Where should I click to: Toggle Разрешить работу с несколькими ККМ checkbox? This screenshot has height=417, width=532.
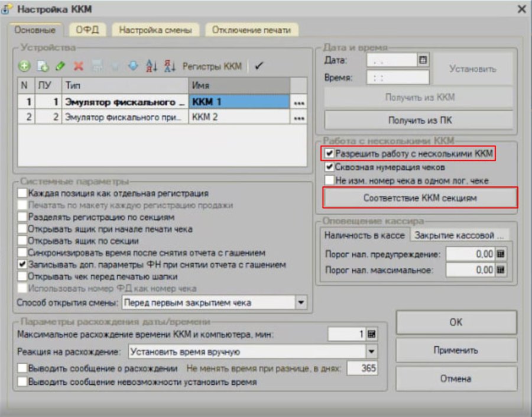pos(329,153)
